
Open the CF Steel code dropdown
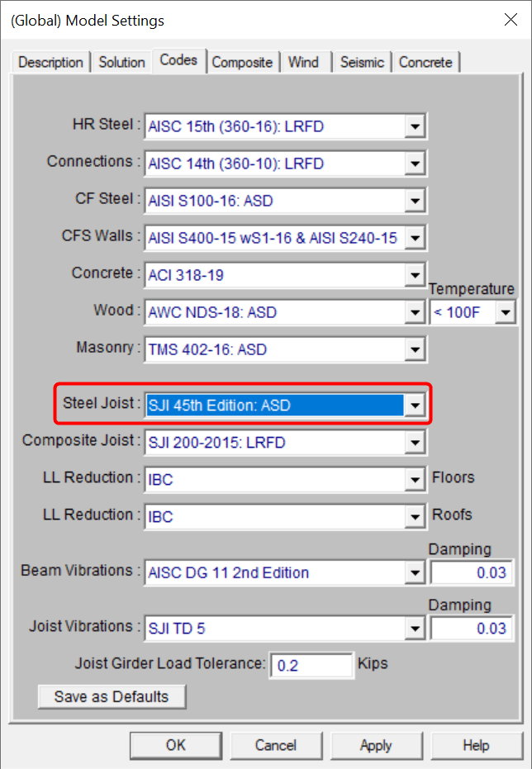[x=415, y=202]
